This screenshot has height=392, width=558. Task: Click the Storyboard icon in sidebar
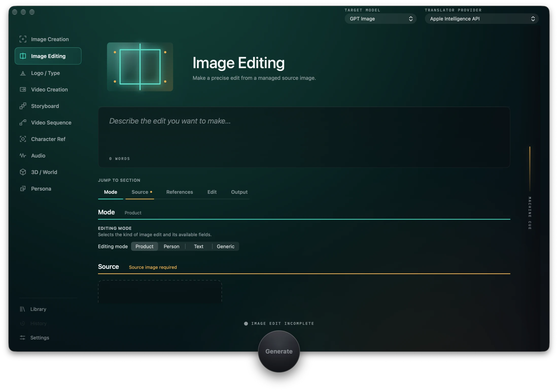[x=23, y=106]
